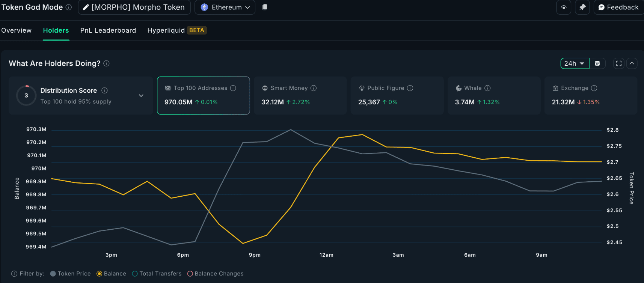Click the Smart Money mask icon
The height and width of the screenshot is (283, 644).
click(265, 88)
